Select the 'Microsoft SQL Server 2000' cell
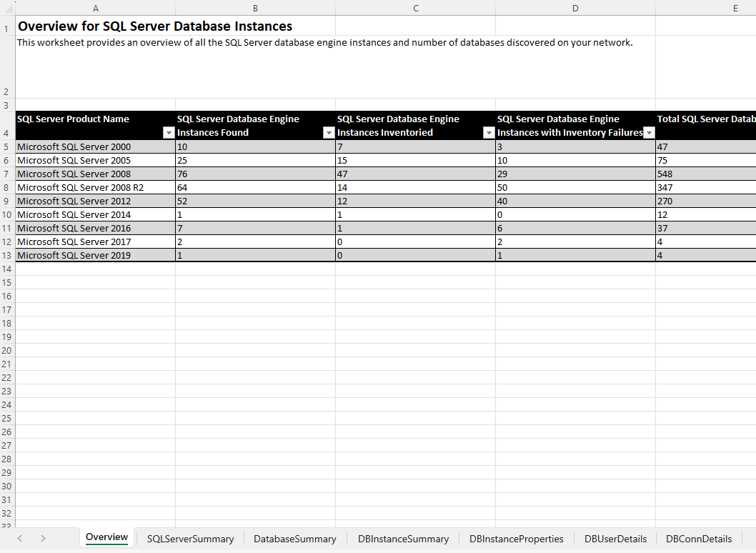 coord(96,146)
